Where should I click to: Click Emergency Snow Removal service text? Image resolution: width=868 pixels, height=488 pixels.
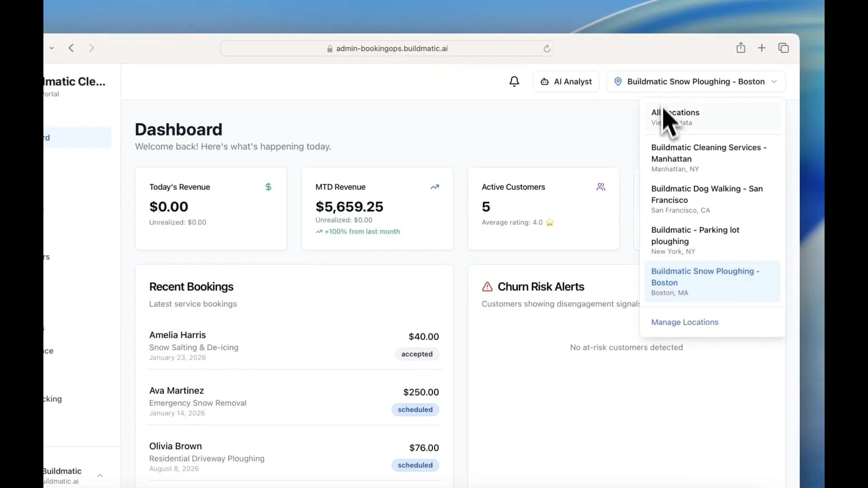click(x=198, y=403)
